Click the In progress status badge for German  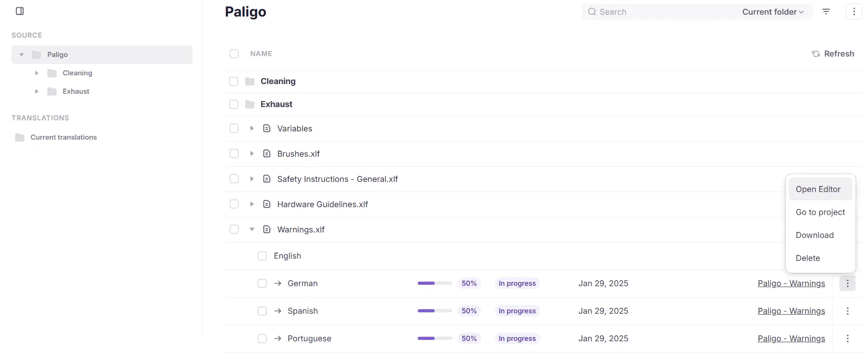pyautogui.click(x=517, y=283)
